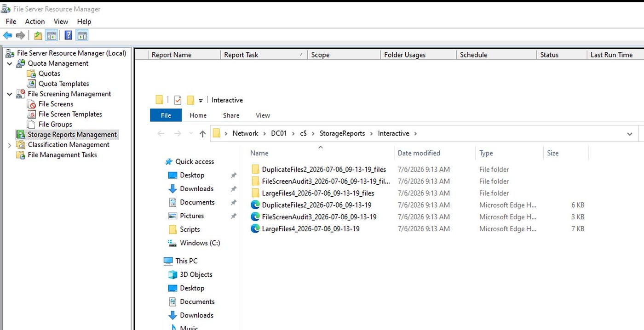Expand chevron after Network in address bar
644x330 pixels.
click(x=265, y=134)
